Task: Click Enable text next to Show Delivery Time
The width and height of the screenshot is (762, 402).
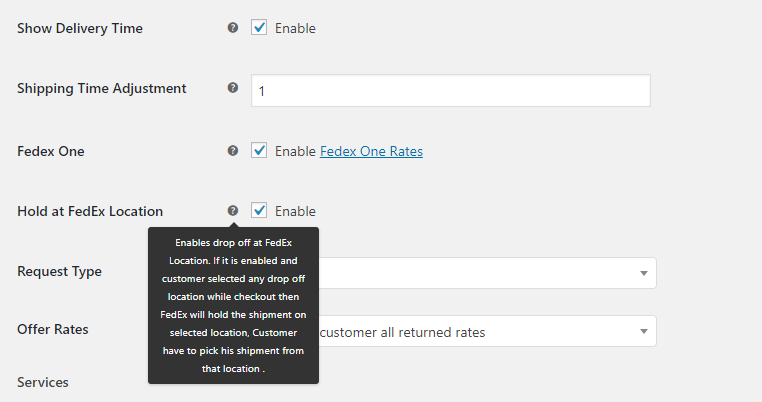Action: [x=295, y=29]
